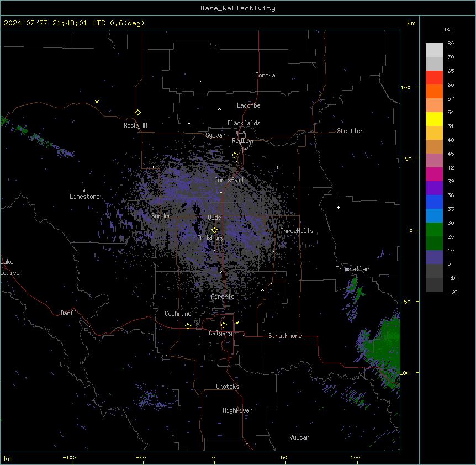Click the -100 tick on the bottom axis
Image resolution: width=476 pixels, height=465 pixels.
coord(70,457)
